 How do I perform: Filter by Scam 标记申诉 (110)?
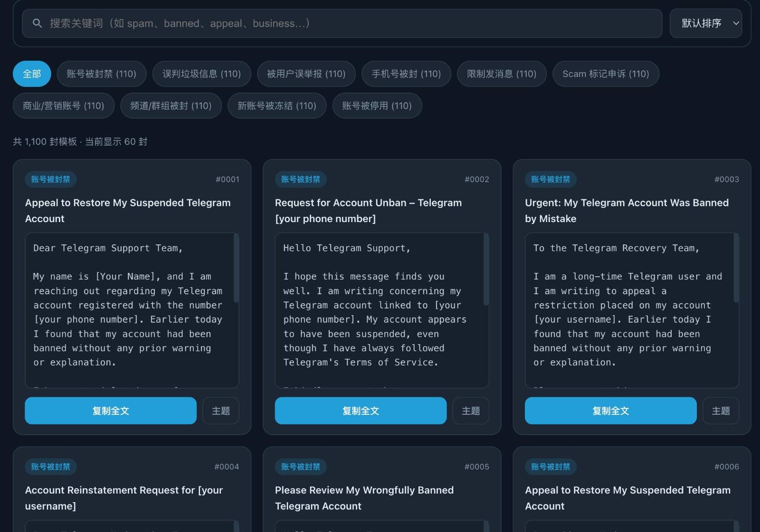click(x=606, y=74)
